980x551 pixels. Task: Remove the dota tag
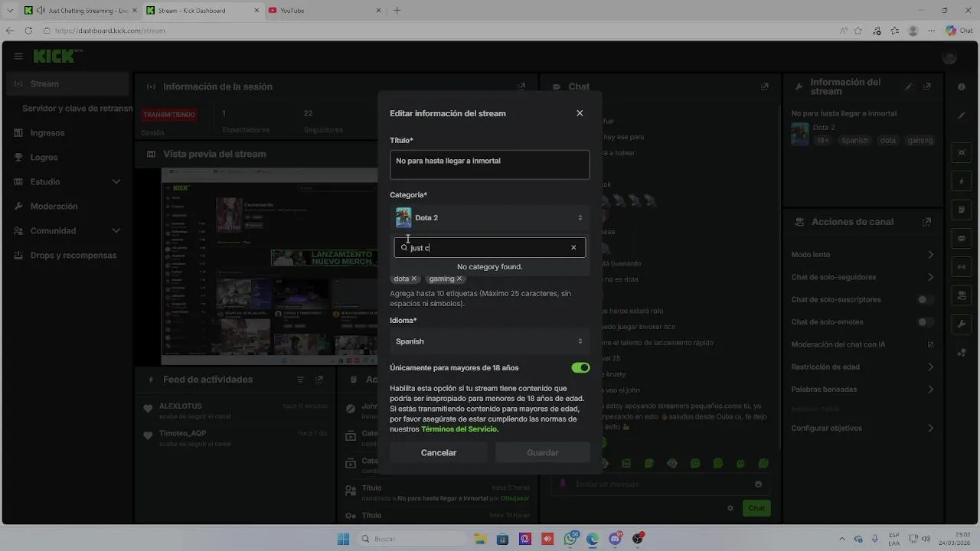pos(414,279)
